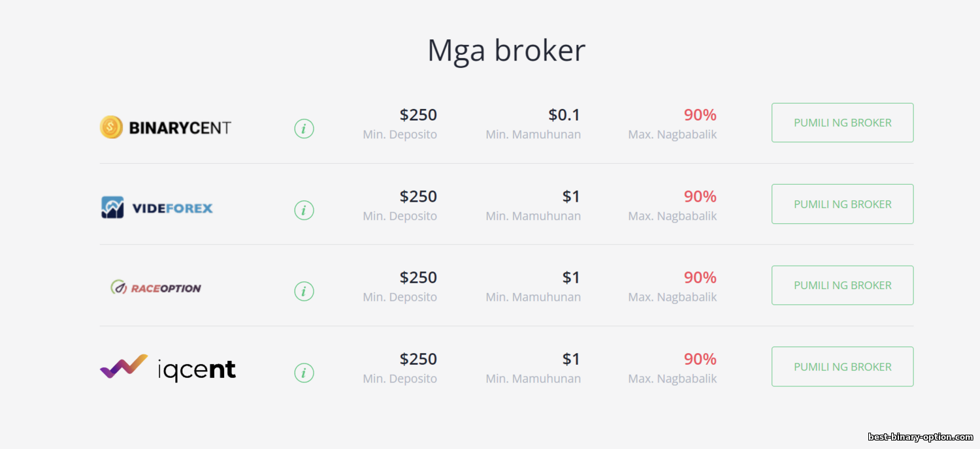Open the info icon beside Videforex
980x449 pixels.
click(304, 210)
